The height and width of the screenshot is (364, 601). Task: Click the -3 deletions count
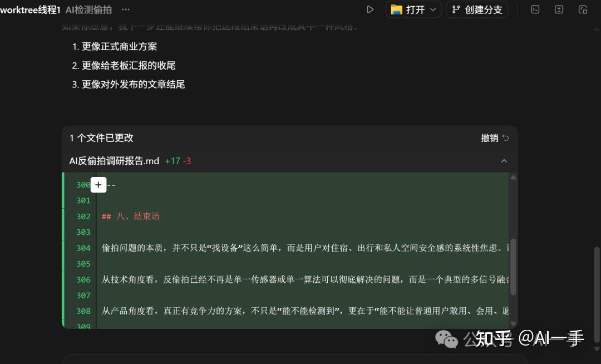click(x=186, y=161)
